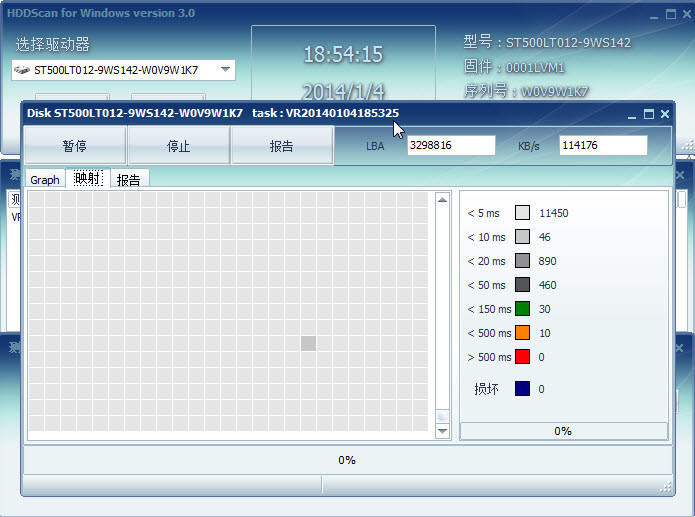Click the red > 500 ms swatch

(x=523, y=356)
